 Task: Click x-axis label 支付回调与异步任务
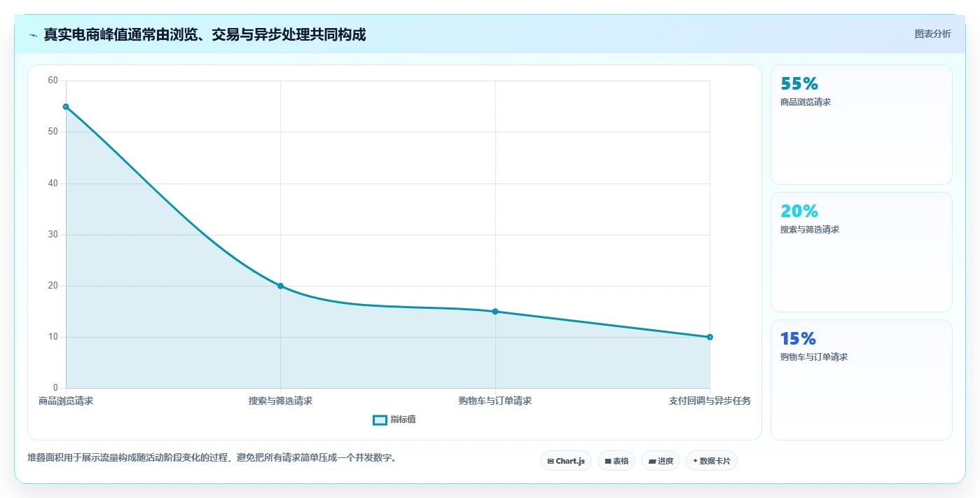tap(710, 401)
